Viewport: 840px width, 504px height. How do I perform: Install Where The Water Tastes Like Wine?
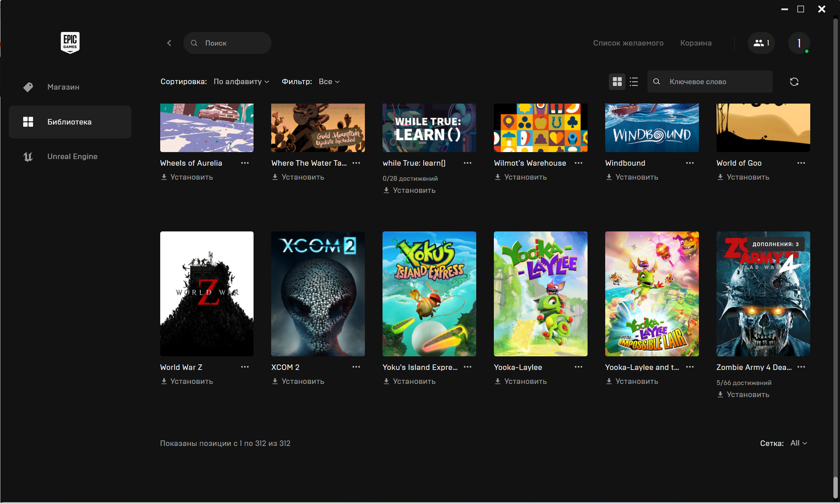(298, 177)
